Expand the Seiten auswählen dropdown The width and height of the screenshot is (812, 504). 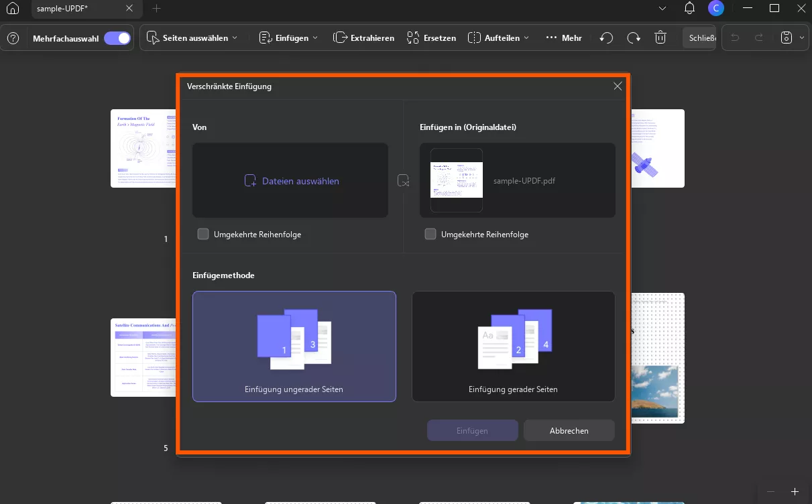tap(192, 38)
